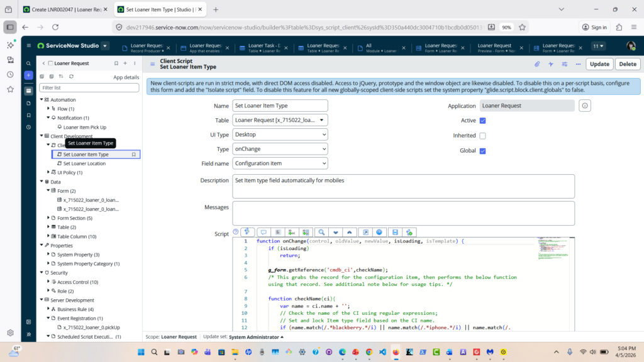Viewport: 644px width, 362px height.
Task: Uncheck the Active checkbox
Action: click(482, 120)
